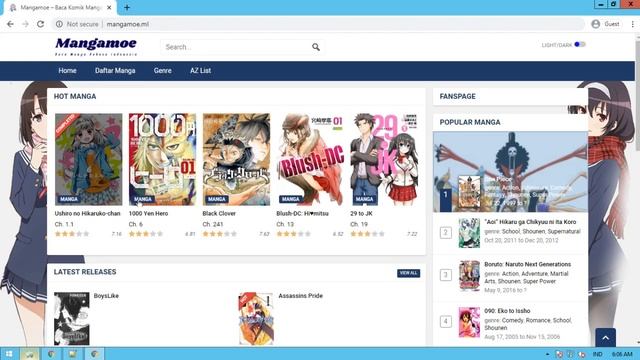
Task: Click the Ushiro no Hikaruko-chan title link
Action: point(88,213)
